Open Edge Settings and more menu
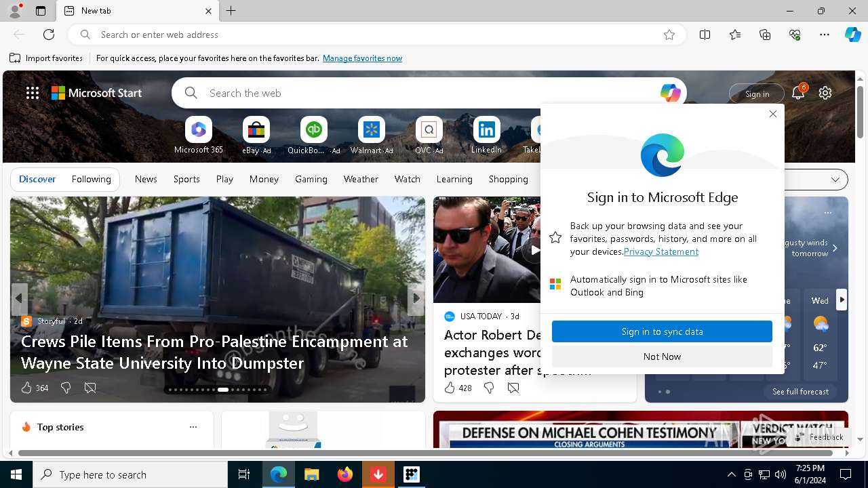This screenshot has height=488, width=868. 825,35
